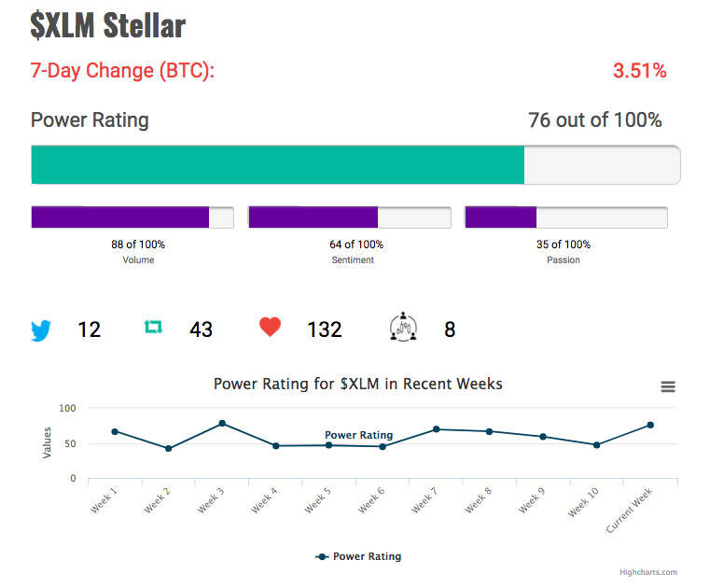Click the Twitter bird icon

(41, 330)
